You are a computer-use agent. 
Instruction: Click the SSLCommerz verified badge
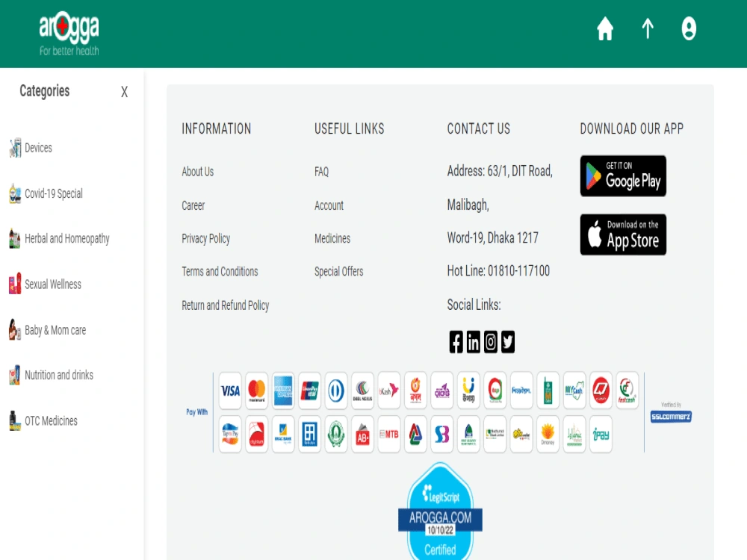pos(671,417)
